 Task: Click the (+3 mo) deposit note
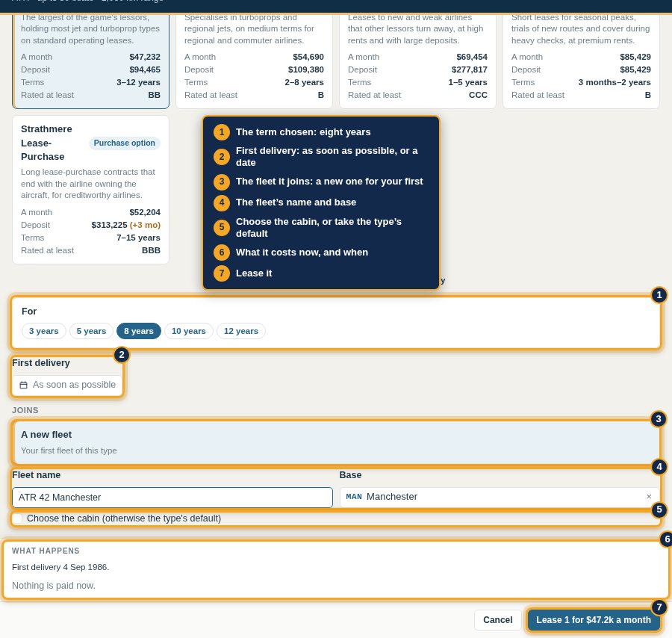145,225
